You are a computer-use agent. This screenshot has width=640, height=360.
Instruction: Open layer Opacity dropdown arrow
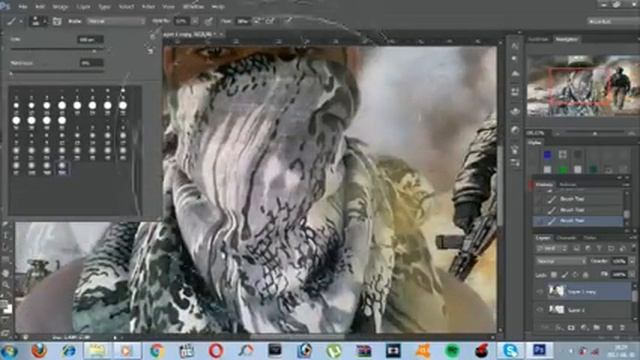[632, 261]
